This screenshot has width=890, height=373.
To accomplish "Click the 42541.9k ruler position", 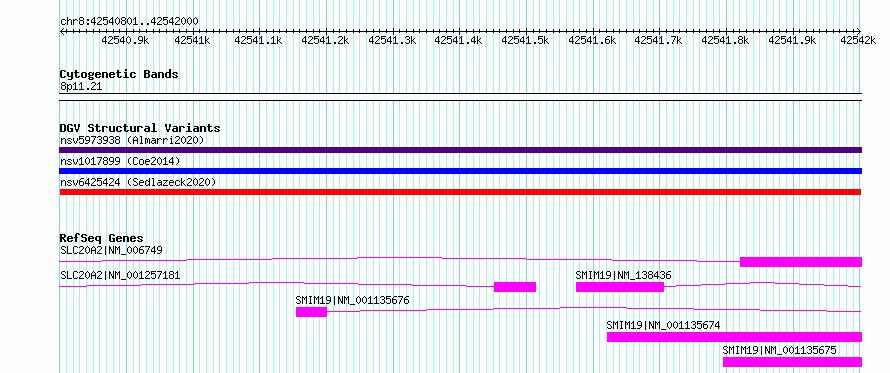I will (x=792, y=40).
